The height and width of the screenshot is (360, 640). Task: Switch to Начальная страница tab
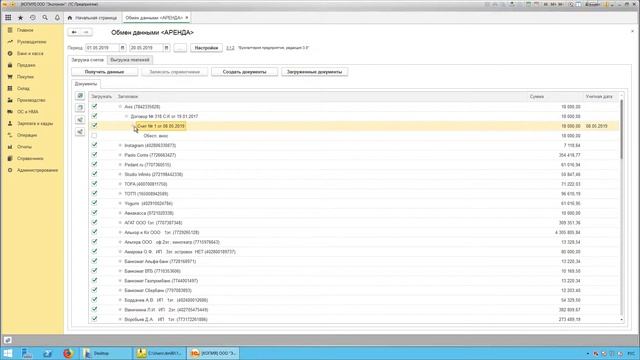(x=93, y=18)
